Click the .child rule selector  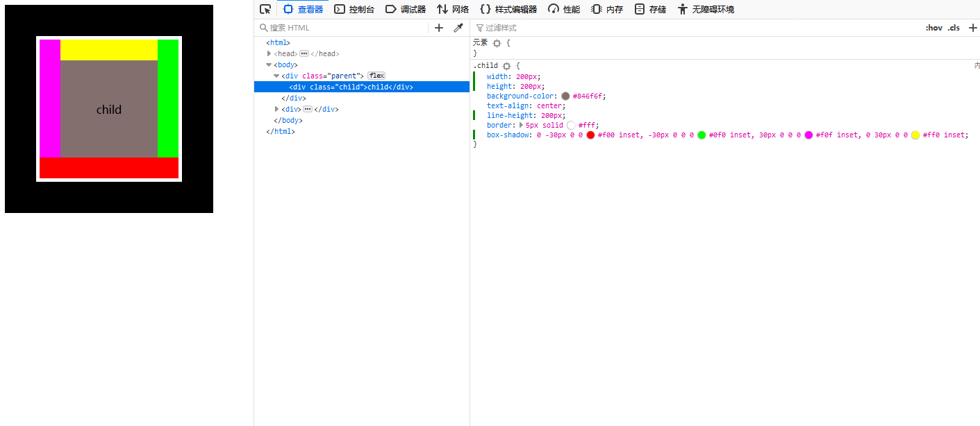coord(485,65)
